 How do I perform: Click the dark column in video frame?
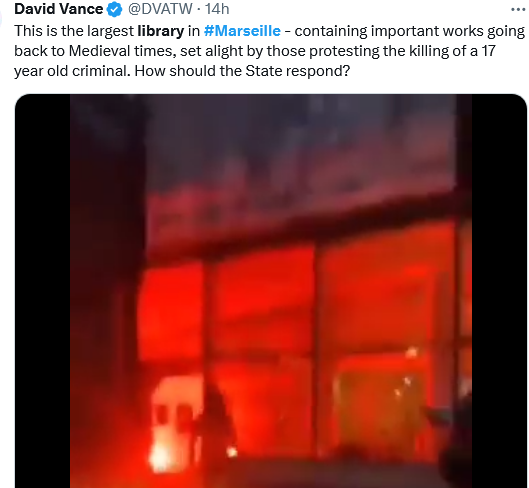pos(108,290)
